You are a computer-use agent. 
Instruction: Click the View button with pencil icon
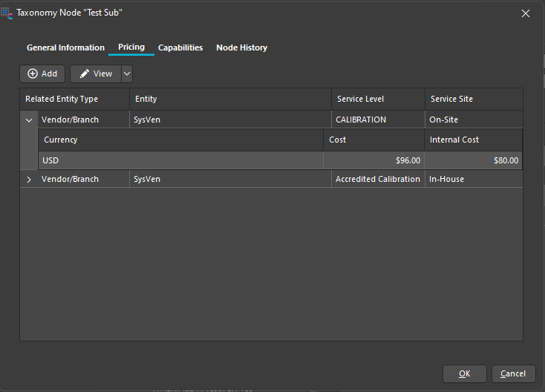tap(96, 73)
